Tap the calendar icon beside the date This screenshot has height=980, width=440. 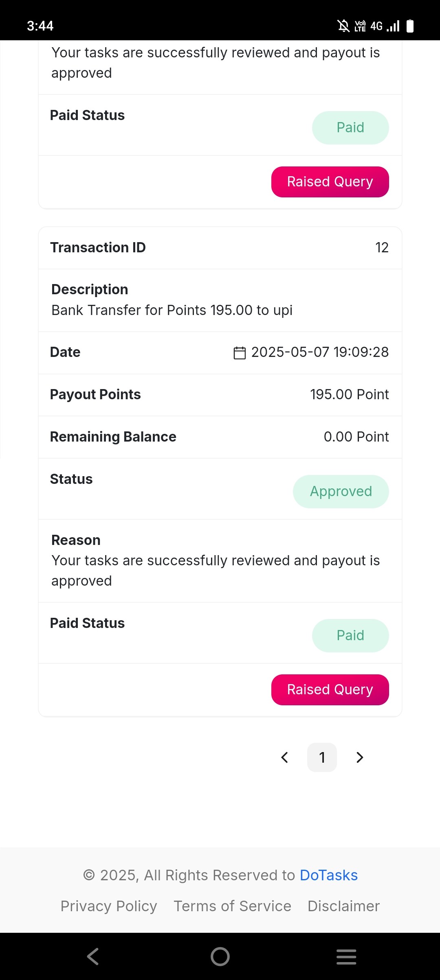point(240,352)
